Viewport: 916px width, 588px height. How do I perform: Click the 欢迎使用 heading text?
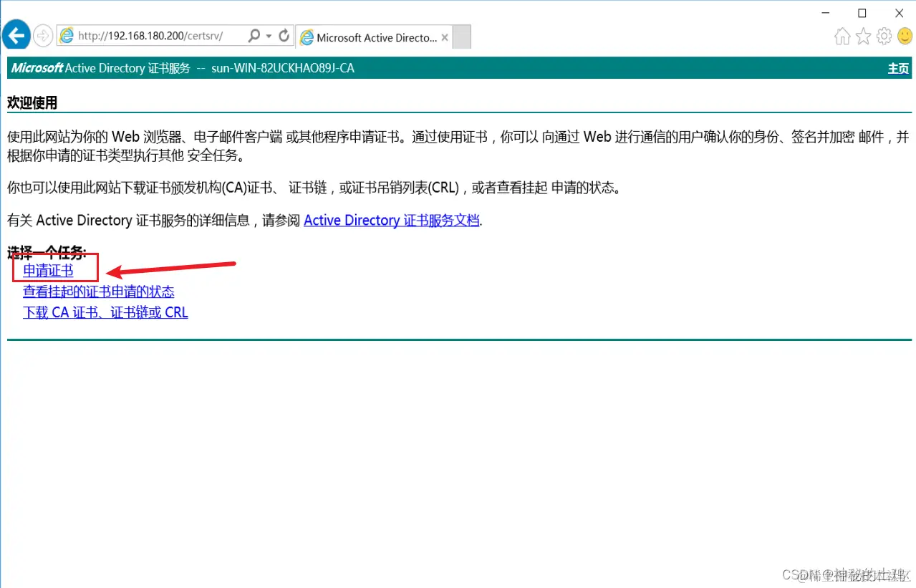coord(32,102)
